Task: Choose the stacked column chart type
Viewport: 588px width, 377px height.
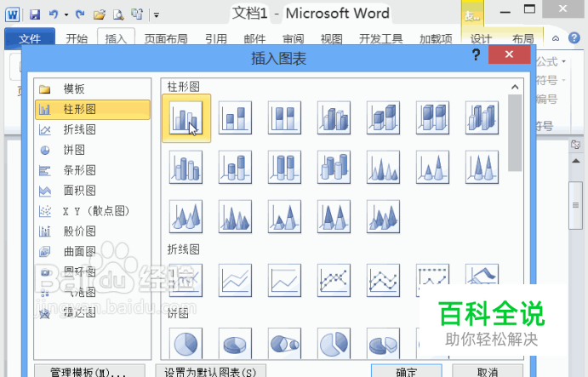Action: pyautogui.click(x=235, y=117)
